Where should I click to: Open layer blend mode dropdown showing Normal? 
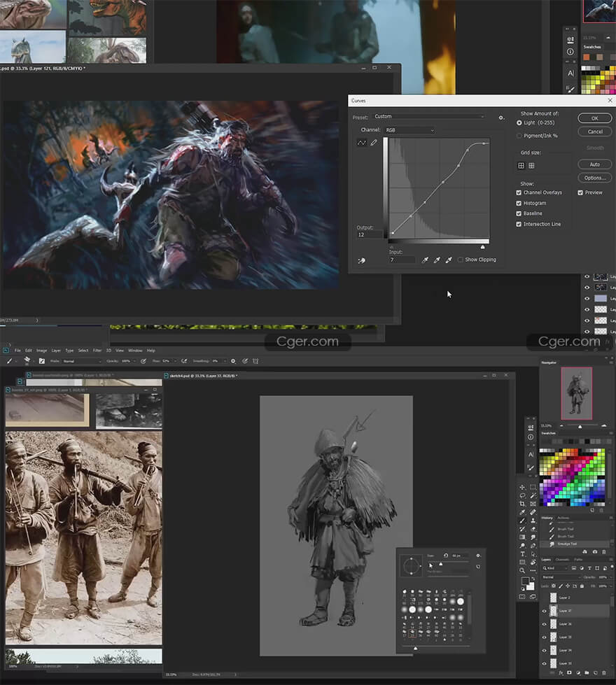[x=561, y=577]
